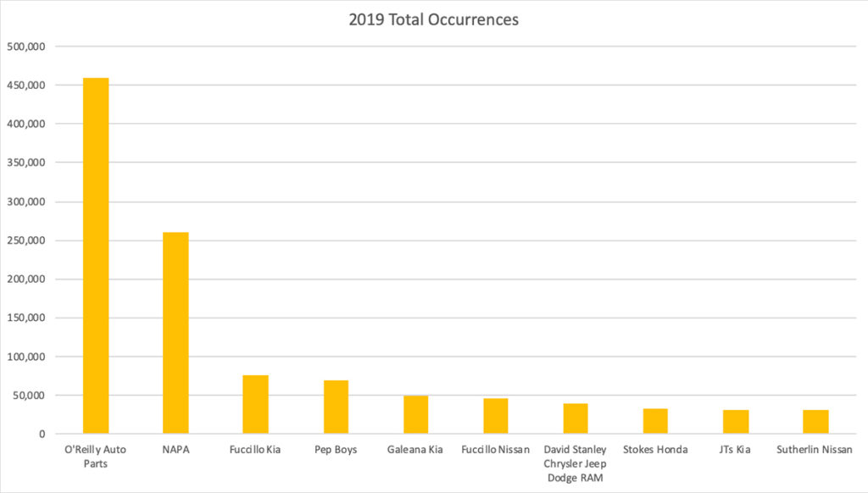Click the 150,000 y-axis value
Viewport: 868px width, 493px height.
click(26, 319)
